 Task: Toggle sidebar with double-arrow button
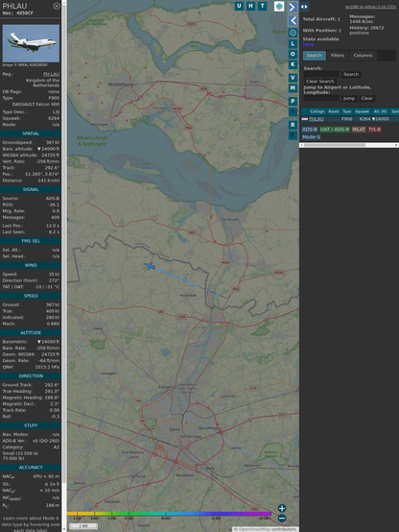304,7
